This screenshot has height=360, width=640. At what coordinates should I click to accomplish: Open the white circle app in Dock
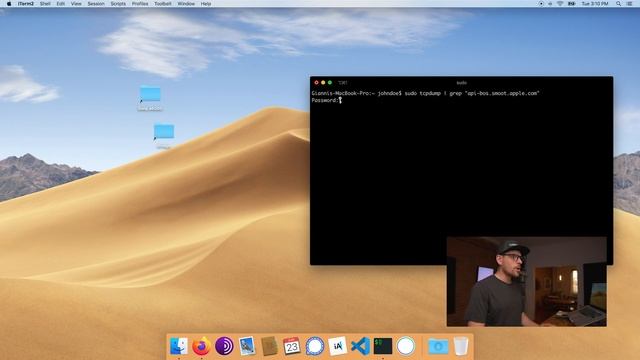(x=406, y=346)
